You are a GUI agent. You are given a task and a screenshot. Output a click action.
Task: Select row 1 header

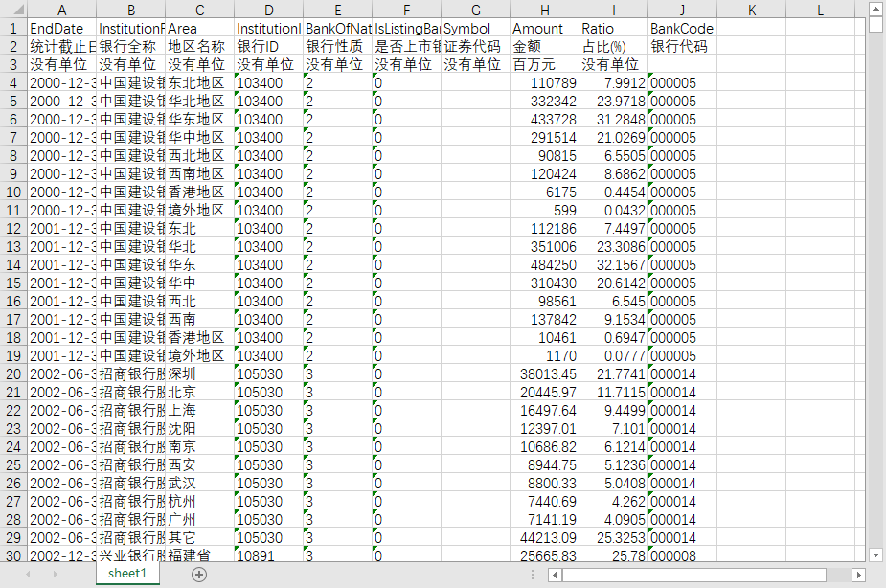13,28
